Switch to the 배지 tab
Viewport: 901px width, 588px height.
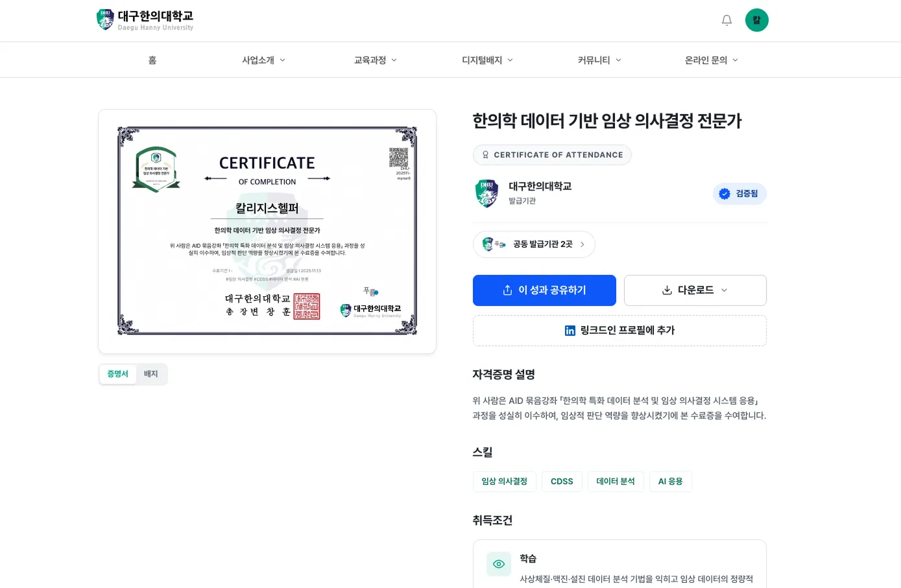point(151,374)
